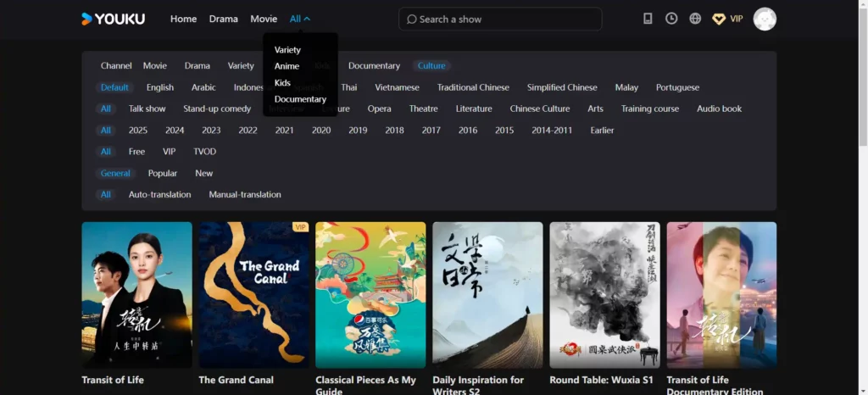Viewport: 868px width, 395px height.
Task: Filter genre by Arts
Action: (x=596, y=109)
